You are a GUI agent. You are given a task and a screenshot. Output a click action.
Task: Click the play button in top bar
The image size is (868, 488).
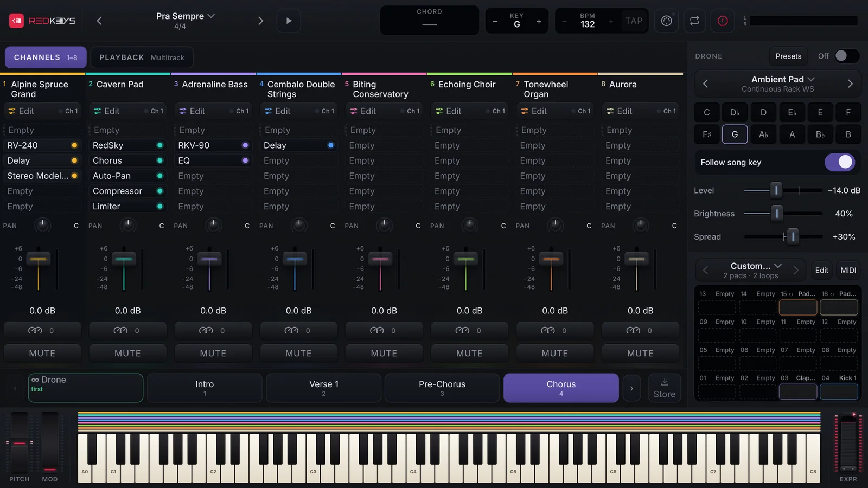click(x=289, y=21)
